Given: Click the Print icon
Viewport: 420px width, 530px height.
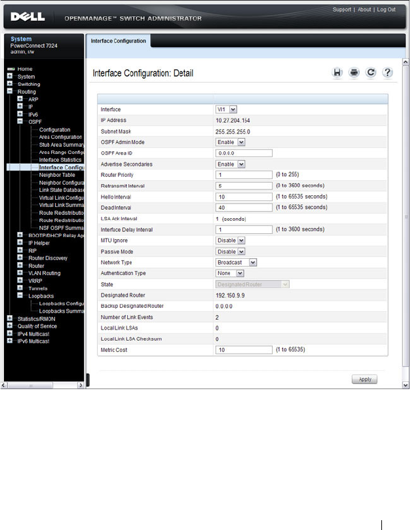Looking at the screenshot, I should [354, 73].
